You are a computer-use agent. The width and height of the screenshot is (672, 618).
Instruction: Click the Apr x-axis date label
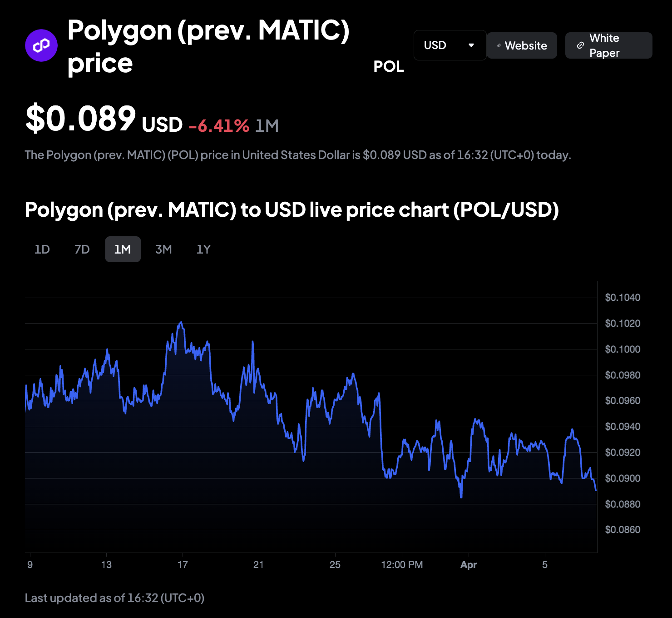469,565
